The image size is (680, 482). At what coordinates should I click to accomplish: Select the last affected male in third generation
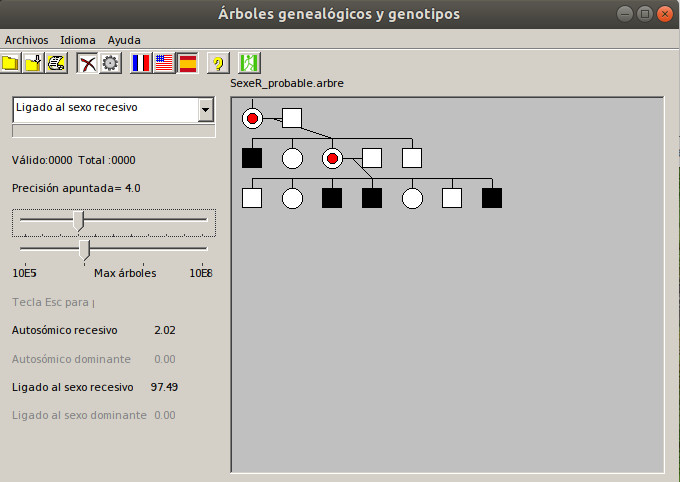tap(492, 198)
